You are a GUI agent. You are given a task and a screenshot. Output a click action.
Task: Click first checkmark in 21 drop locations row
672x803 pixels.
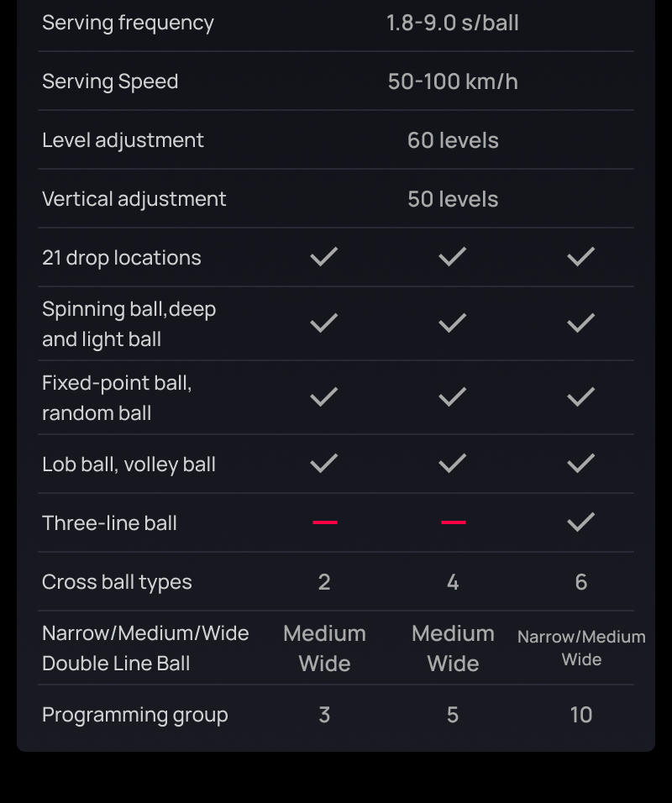(324, 257)
